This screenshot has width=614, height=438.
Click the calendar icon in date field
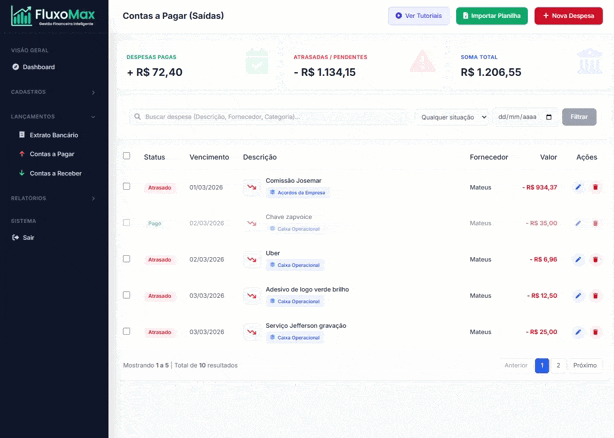point(549,117)
